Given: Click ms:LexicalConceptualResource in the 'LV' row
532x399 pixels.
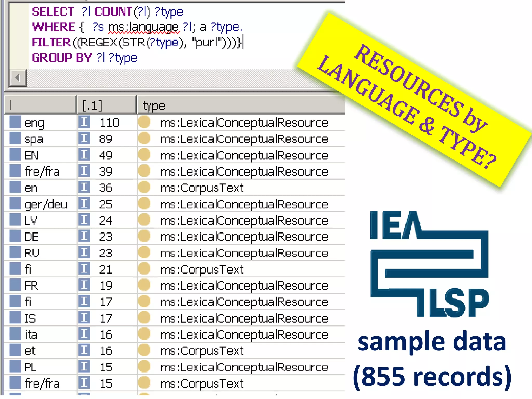Looking at the screenshot, I should click(x=244, y=221).
